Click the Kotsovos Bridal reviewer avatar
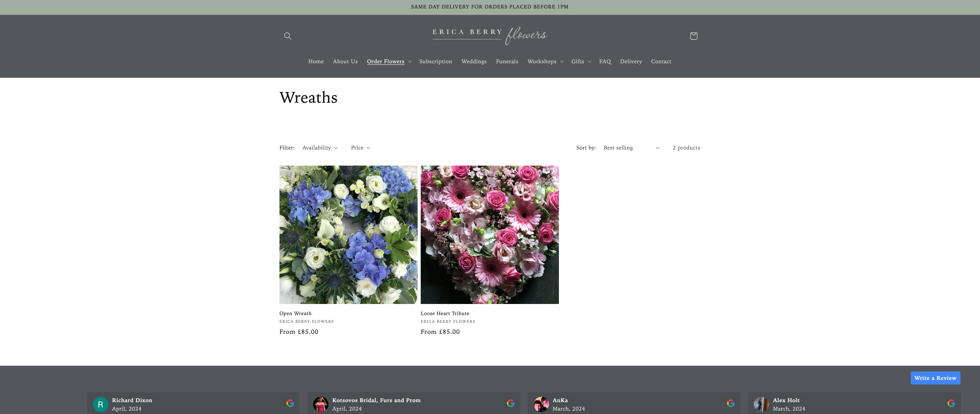The image size is (980, 414). point(321,404)
